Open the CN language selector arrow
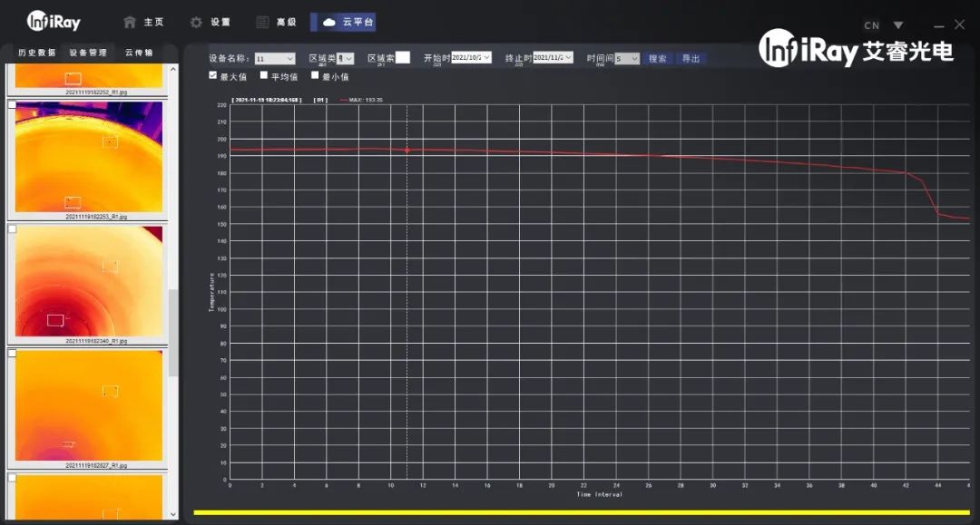 pyautogui.click(x=897, y=25)
